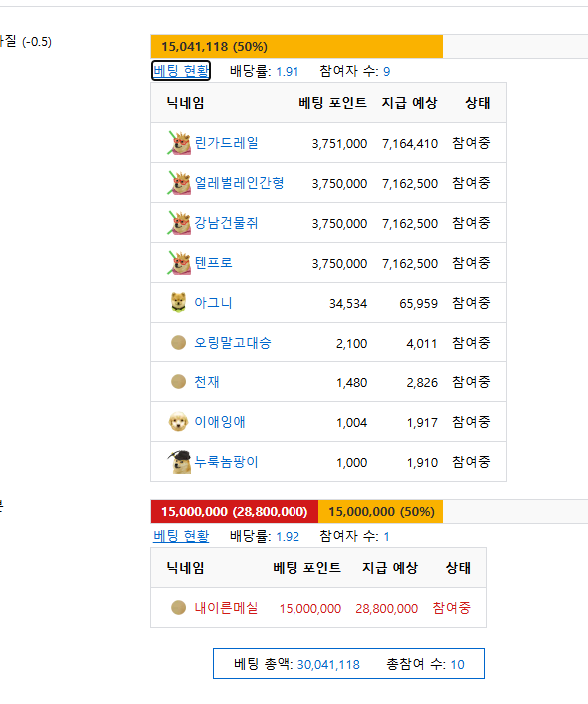Open 누룩놈팡이 profile link
588x704 pixels.
(226, 462)
